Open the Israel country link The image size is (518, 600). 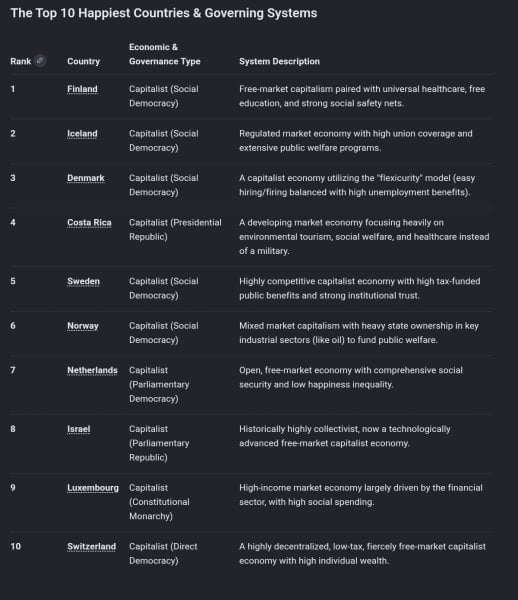[78, 429]
